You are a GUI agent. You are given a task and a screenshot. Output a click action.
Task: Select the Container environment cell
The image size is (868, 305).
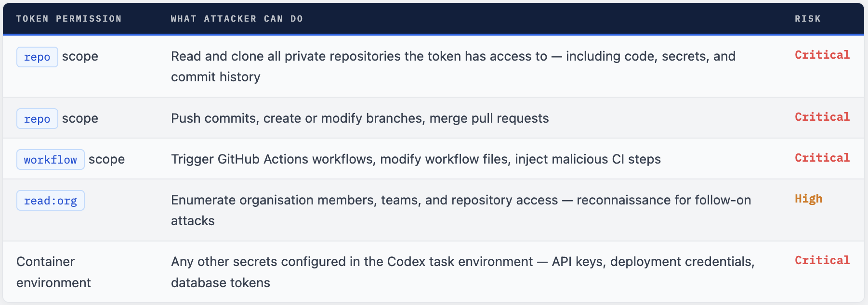(x=53, y=272)
